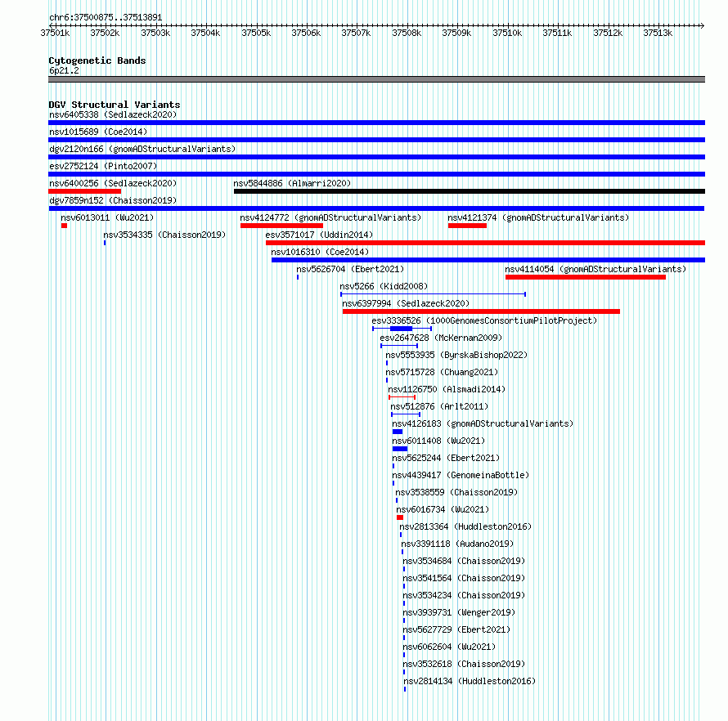
Task: Click the black nsv5844886 variant bar
Action: pyautogui.click(x=470, y=191)
